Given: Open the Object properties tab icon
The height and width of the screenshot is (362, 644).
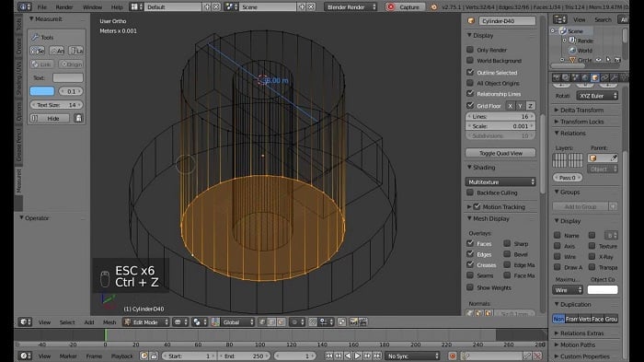Looking at the screenshot, I should (x=594, y=77).
